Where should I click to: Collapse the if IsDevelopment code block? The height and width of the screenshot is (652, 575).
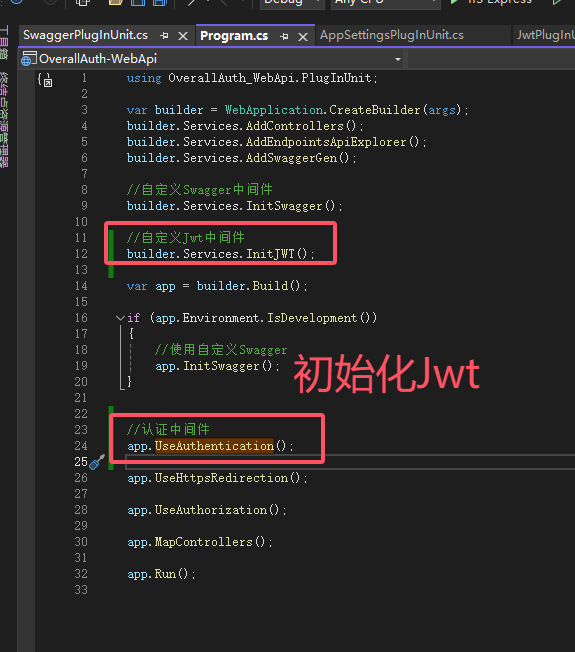(x=120, y=318)
